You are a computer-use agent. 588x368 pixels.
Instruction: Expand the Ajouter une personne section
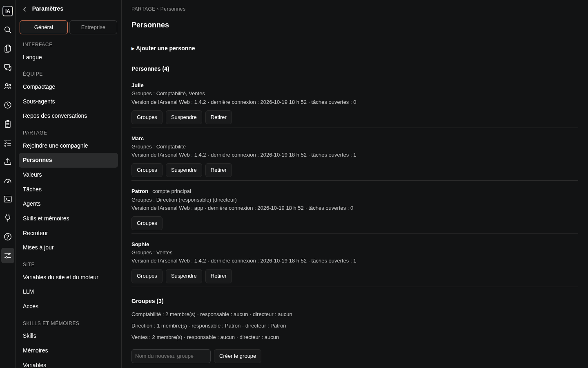coord(163,48)
